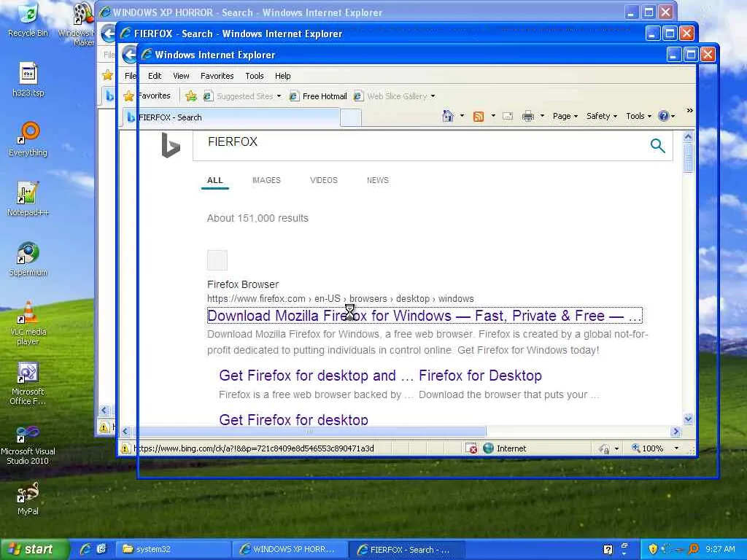Click the vertical scrollbar down arrow
The width and height of the screenshot is (747, 560).
(688, 419)
